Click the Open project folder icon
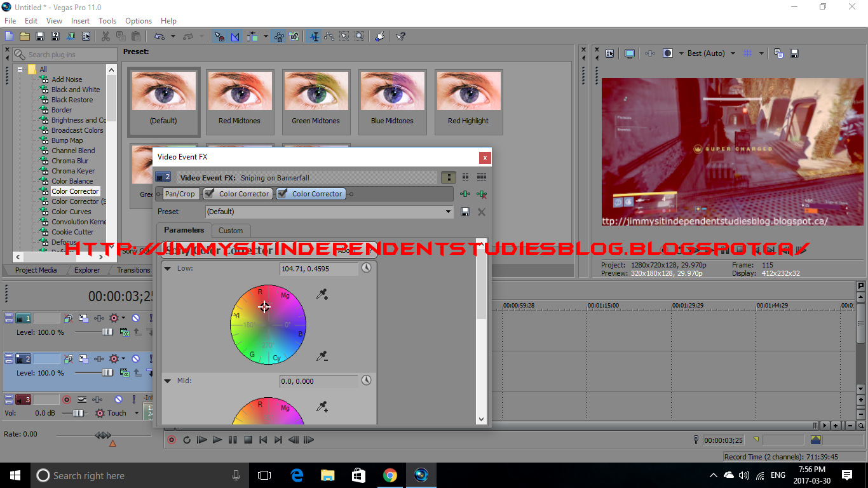 point(25,37)
